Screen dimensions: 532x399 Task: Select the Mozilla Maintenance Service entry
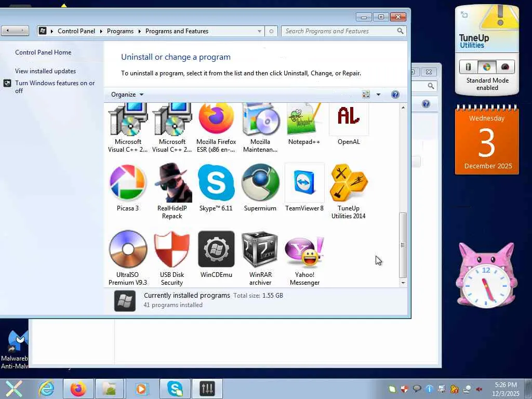[260, 128]
